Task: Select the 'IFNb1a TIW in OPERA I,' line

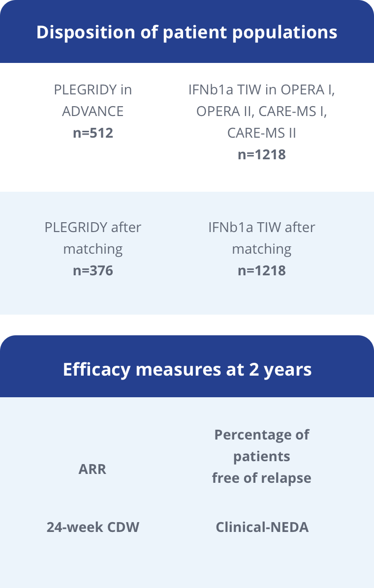Action: coord(262,89)
